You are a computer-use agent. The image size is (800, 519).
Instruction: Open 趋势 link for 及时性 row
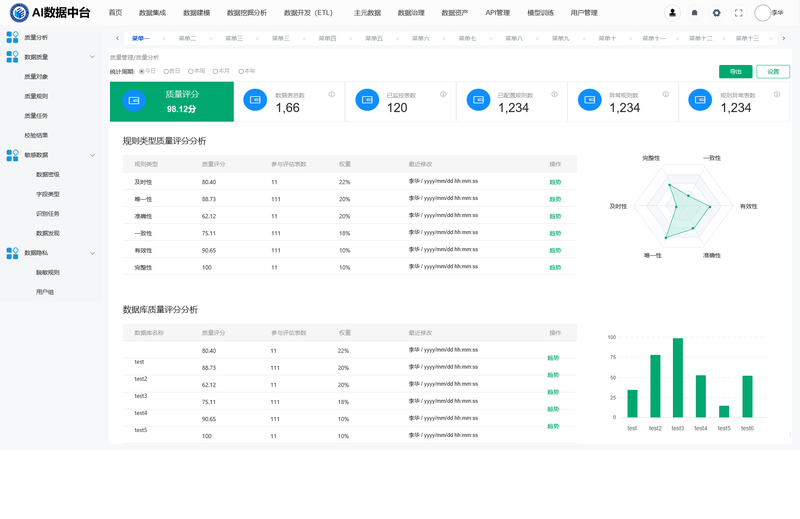coord(555,182)
